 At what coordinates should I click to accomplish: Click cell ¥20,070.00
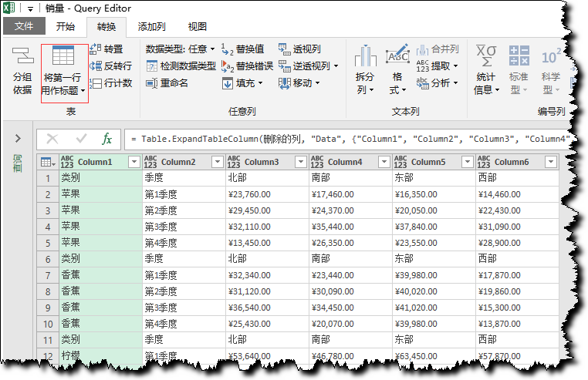pos(350,324)
